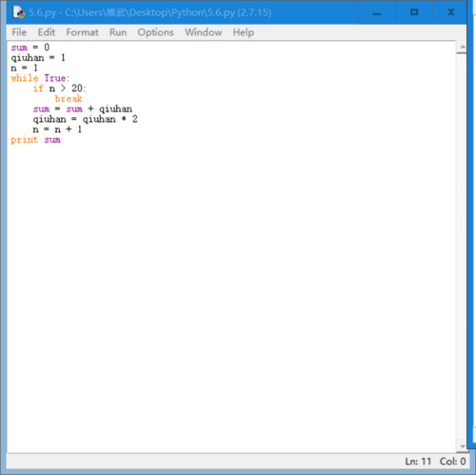Open the Run menu
476x475 pixels.
[118, 32]
